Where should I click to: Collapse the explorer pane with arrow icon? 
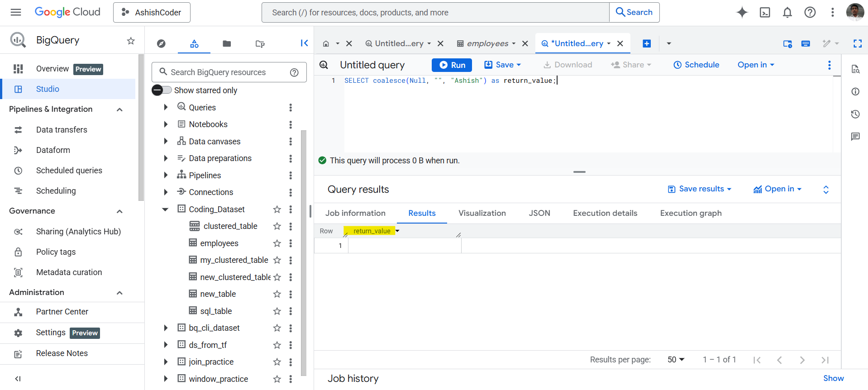pos(304,43)
